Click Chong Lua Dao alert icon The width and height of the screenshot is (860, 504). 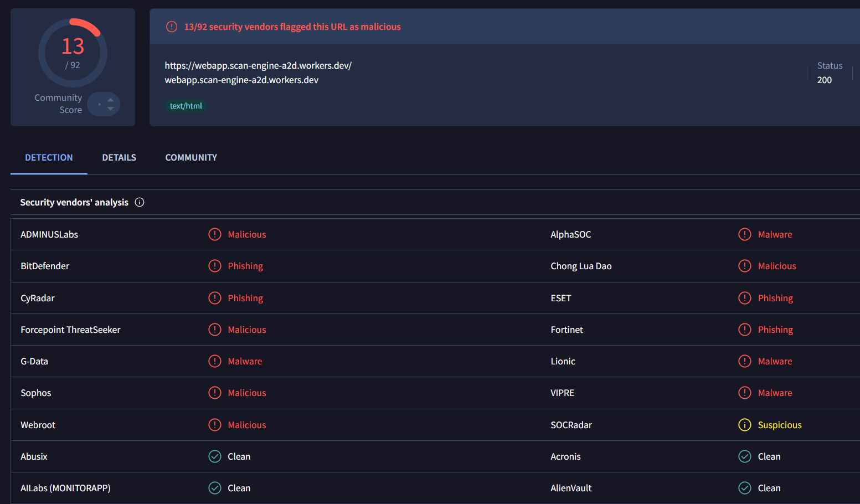745,266
